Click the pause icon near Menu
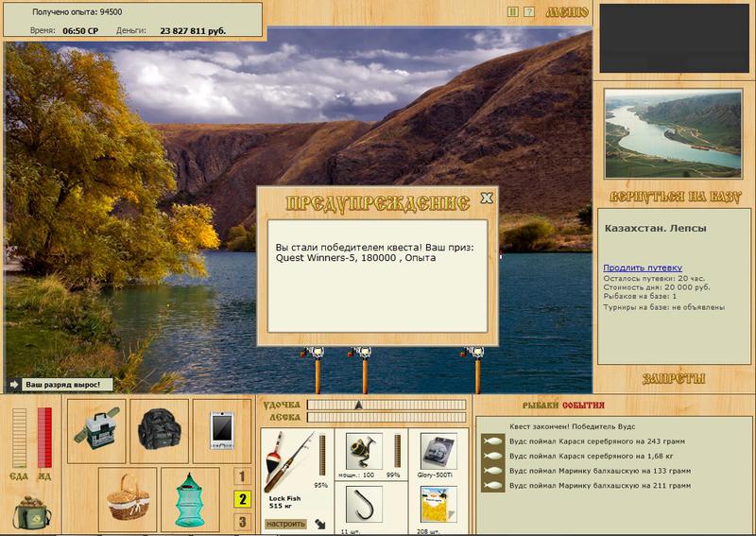 coord(513,12)
